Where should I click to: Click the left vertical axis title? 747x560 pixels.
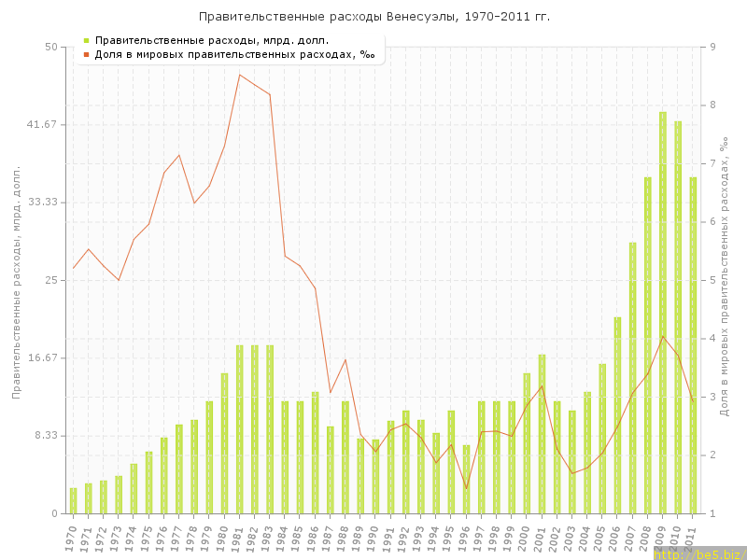pos(17,280)
